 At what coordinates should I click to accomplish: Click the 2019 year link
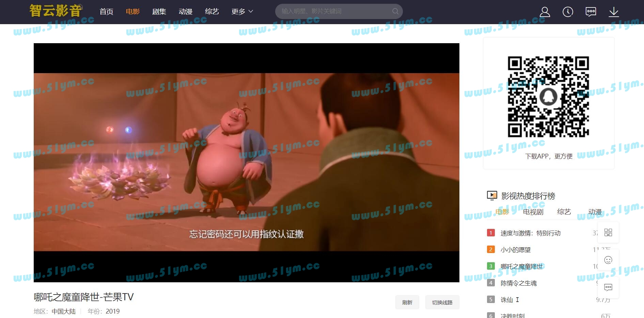[113, 311]
